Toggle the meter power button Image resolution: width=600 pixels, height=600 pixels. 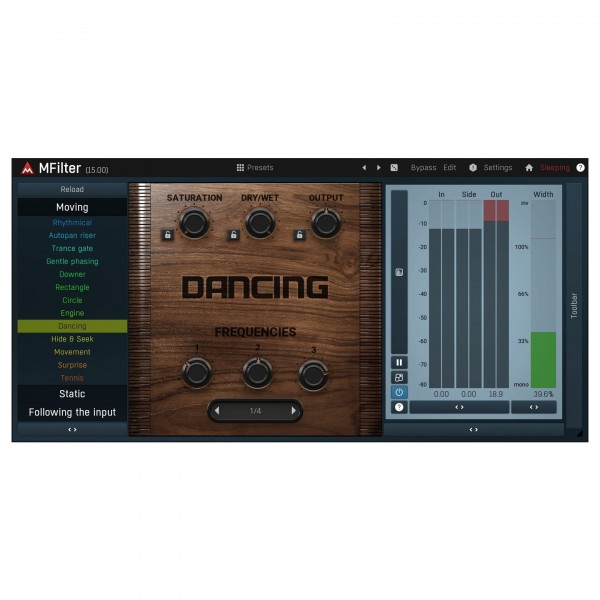coord(399,392)
